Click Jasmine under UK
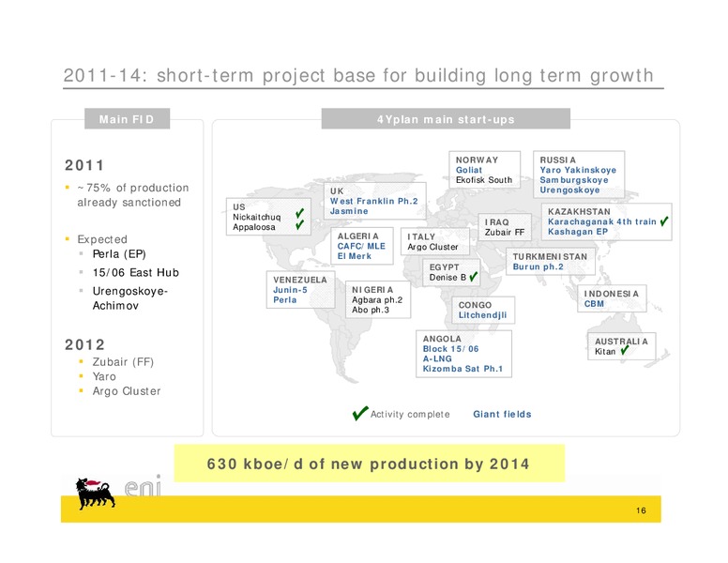Screen dimensions: 728x563 pos(349,211)
